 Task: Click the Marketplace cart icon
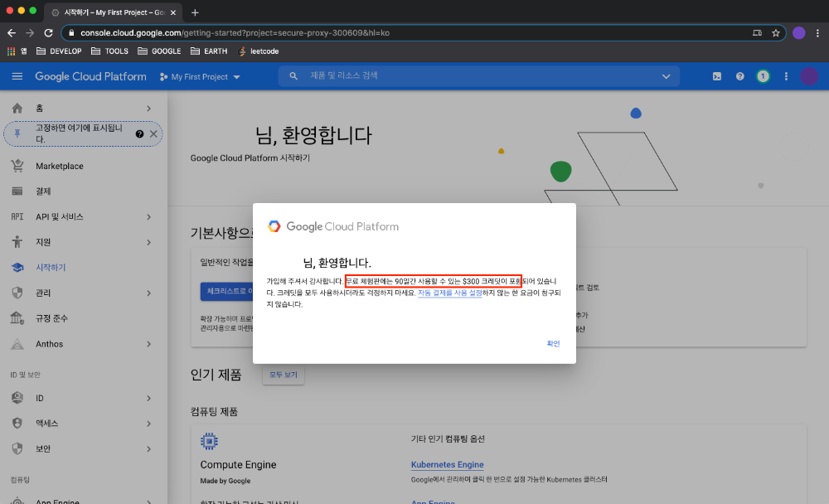tap(17, 166)
